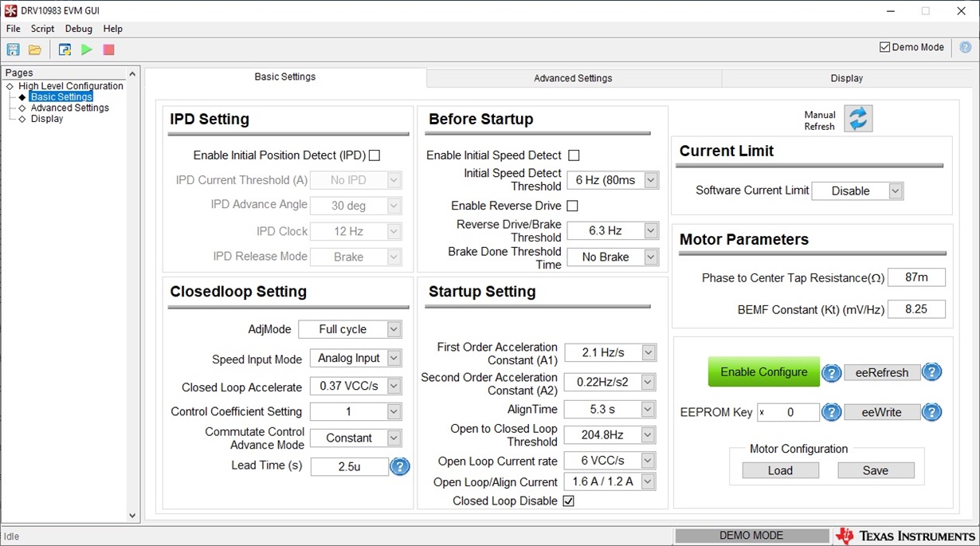
Task: Open Software Current Limit dropdown
Action: tap(857, 191)
